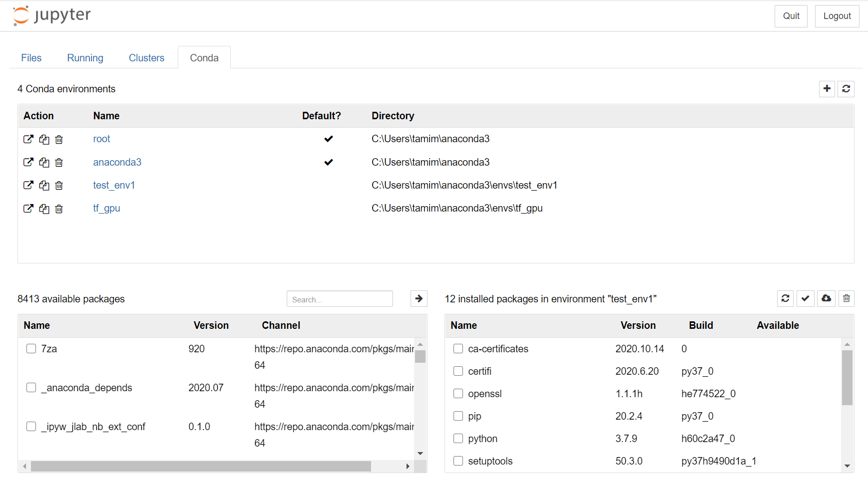
Task: Click down arrow of installed packages scrollbar
Action: [x=847, y=466]
